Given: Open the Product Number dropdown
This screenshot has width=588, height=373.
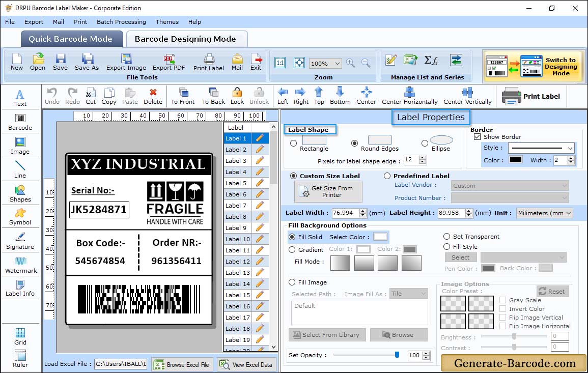Looking at the screenshot, I should click(510, 198).
